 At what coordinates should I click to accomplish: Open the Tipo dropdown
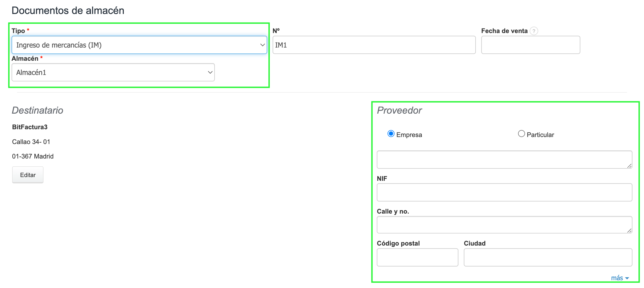[x=139, y=45]
